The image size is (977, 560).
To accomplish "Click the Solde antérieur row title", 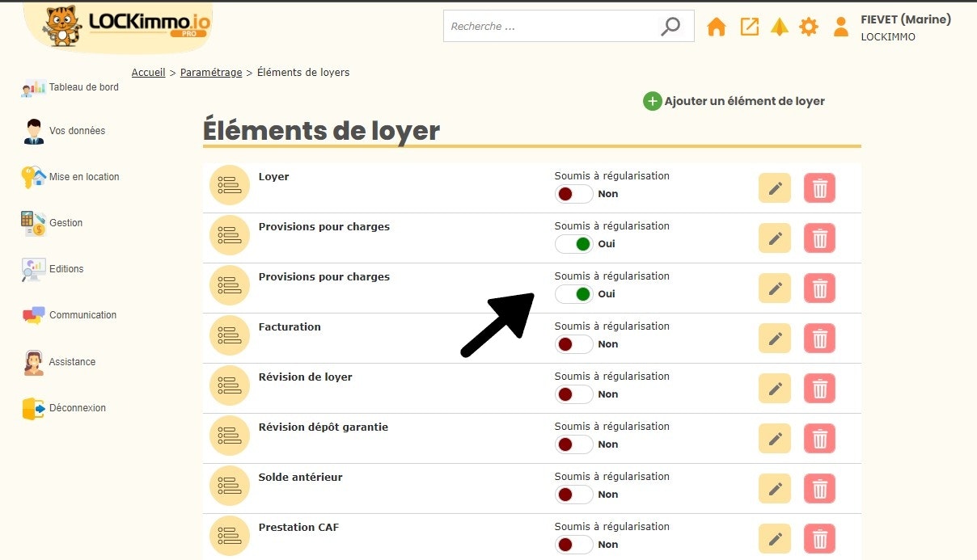I will [x=301, y=478].
